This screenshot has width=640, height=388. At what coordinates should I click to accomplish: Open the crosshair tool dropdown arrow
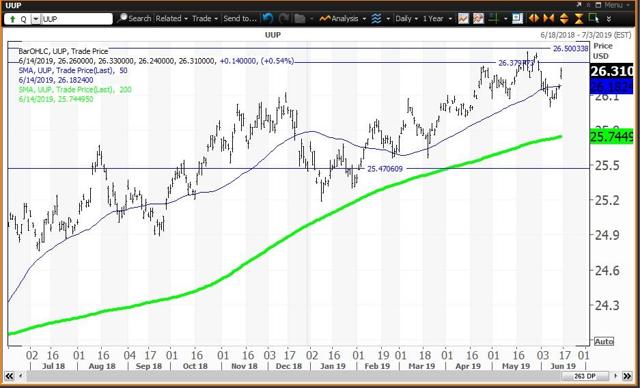click(x=505, y=19)
